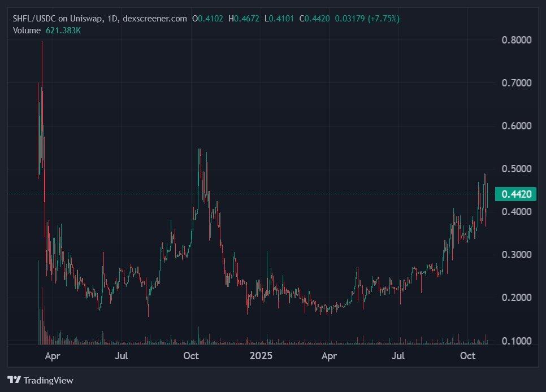Image resolution: width=546 pixels, height=392 pixels.
Task: Open the TradingView text link
Action: point(47,381)
